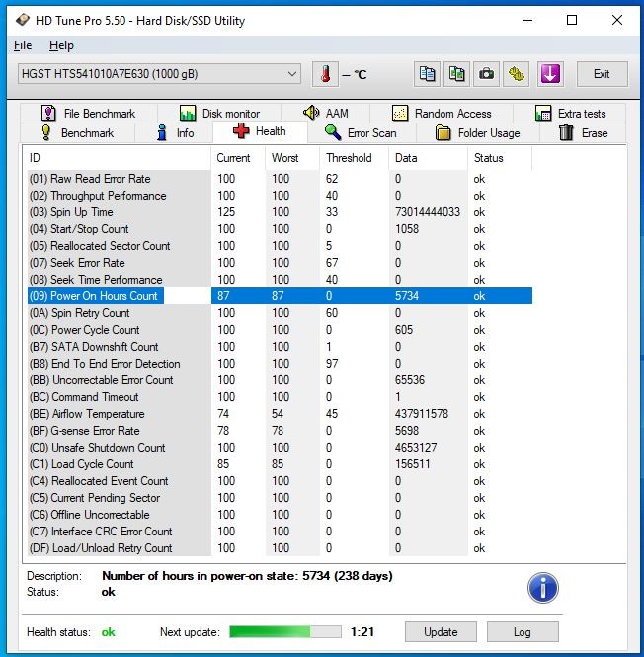This screenshot has width=644, height=657.
Task: Click the blue info icon
Action: [543, 588]
